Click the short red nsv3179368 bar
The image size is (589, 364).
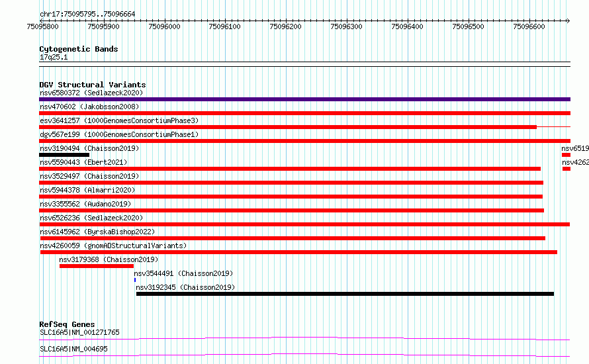pyautogui.click(x=97, y=266)
